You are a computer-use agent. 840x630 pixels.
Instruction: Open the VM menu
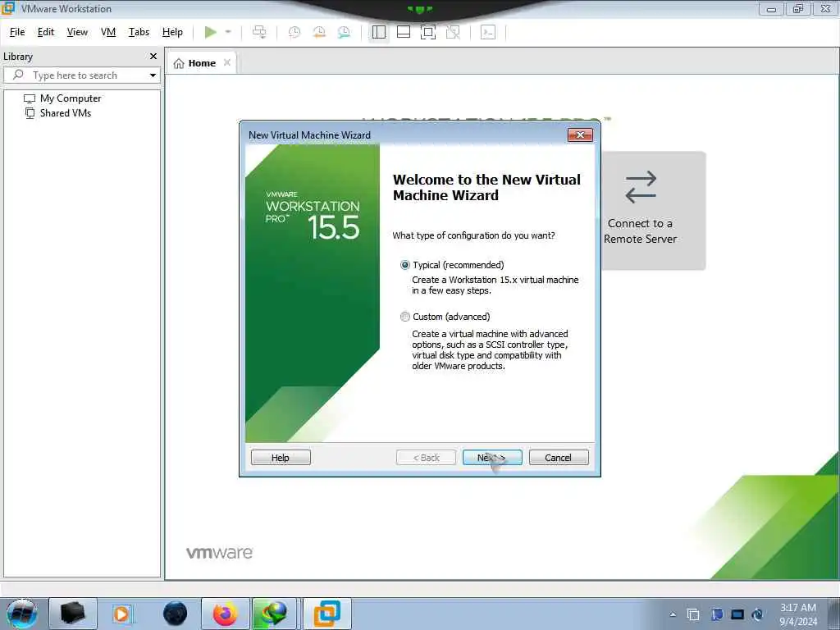[108, 32]
